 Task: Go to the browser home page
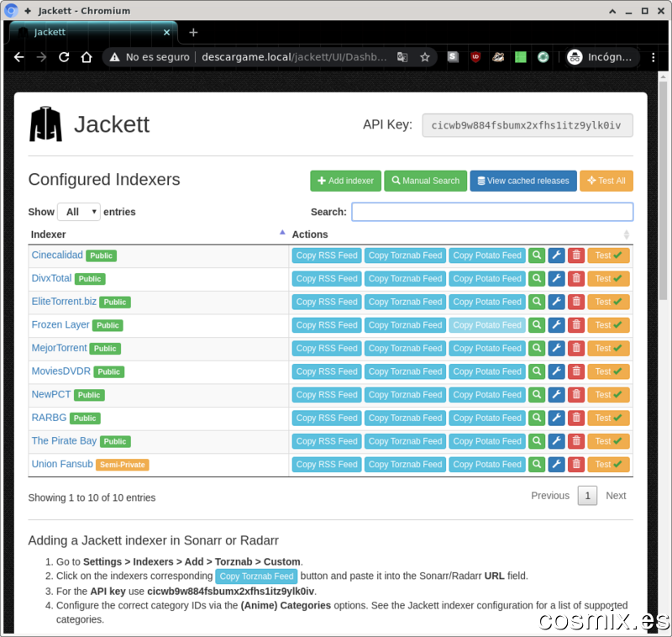(87, 57)
